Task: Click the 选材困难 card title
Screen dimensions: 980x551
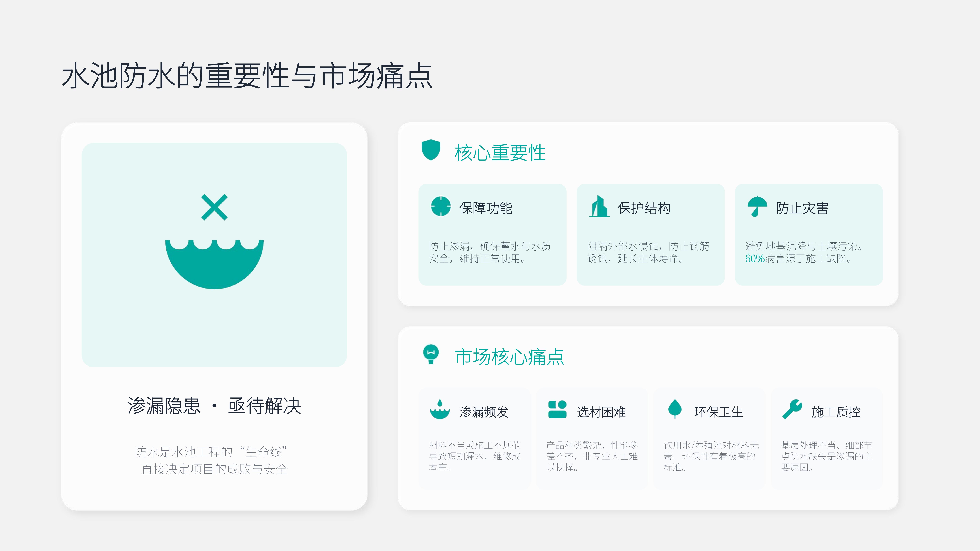Action: [x=601, y=412]
